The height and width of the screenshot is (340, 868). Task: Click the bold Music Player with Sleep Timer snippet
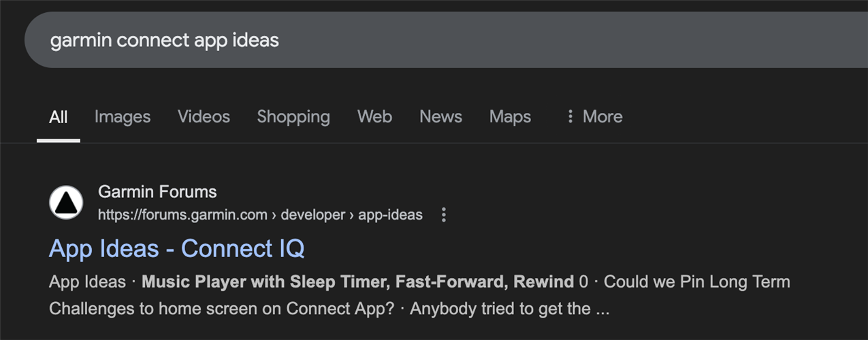click(x=357, y=282)
